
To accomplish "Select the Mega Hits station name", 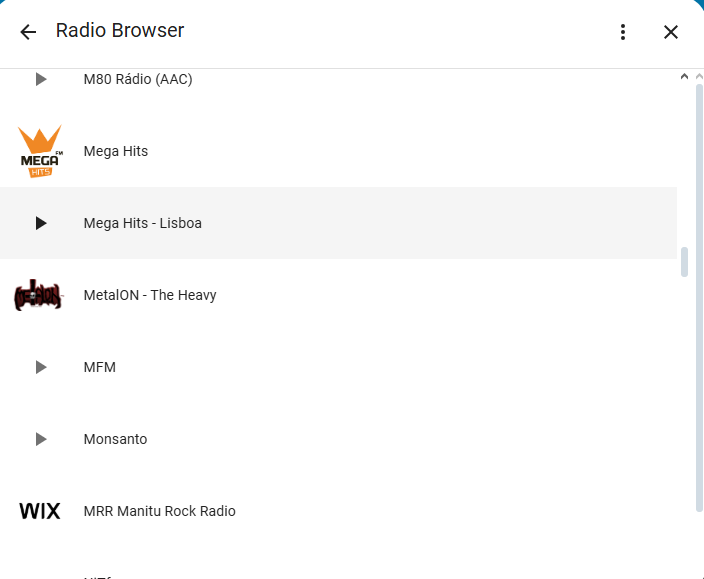I will pyautogui.click(x=116, y=151).
